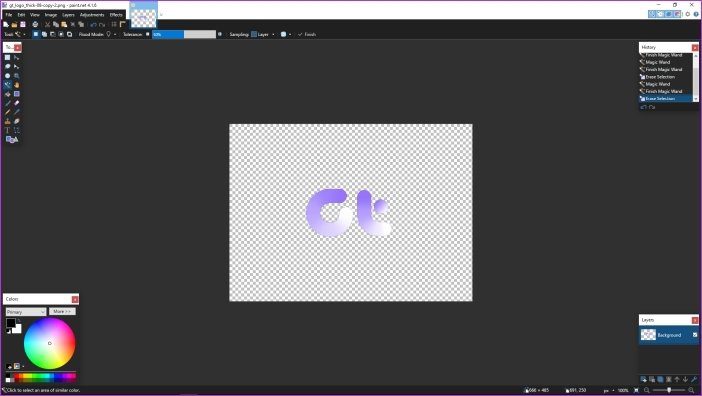Select the Ellipse Select tool
This screenshot has width=702, height=396.
tap(7, 76)
